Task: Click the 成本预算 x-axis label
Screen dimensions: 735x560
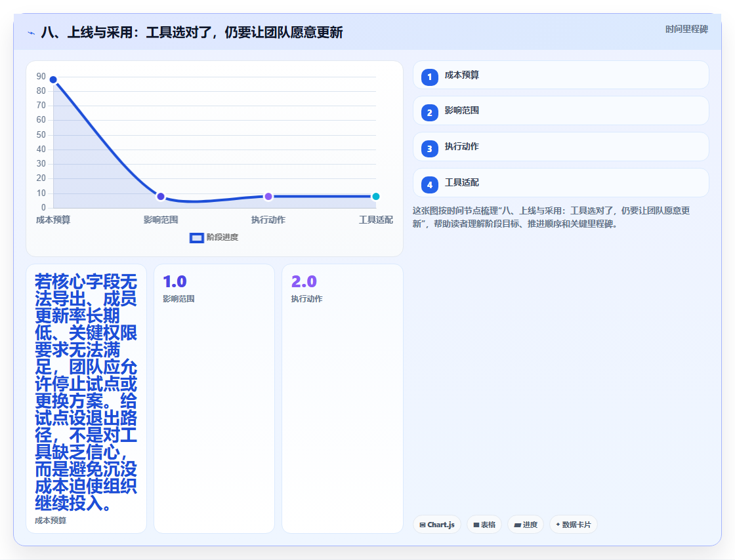Action: 53,220
